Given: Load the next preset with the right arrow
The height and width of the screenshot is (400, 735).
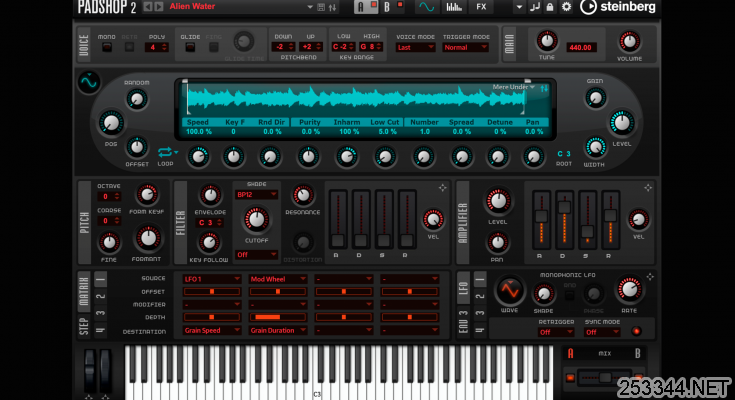Looking at the screenshot, I should click(x=159, y=7).
